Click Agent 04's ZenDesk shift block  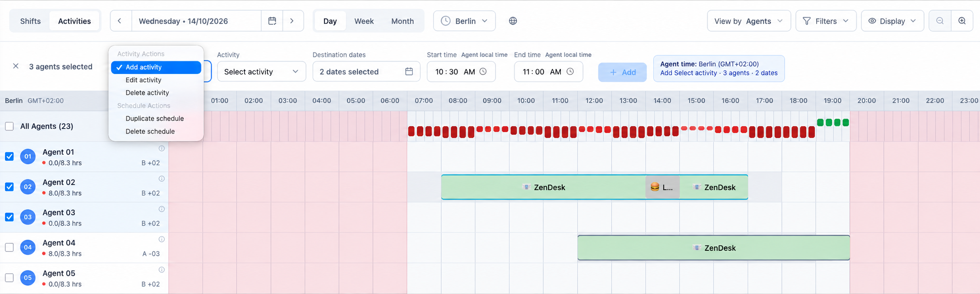(x=714, y=248)
